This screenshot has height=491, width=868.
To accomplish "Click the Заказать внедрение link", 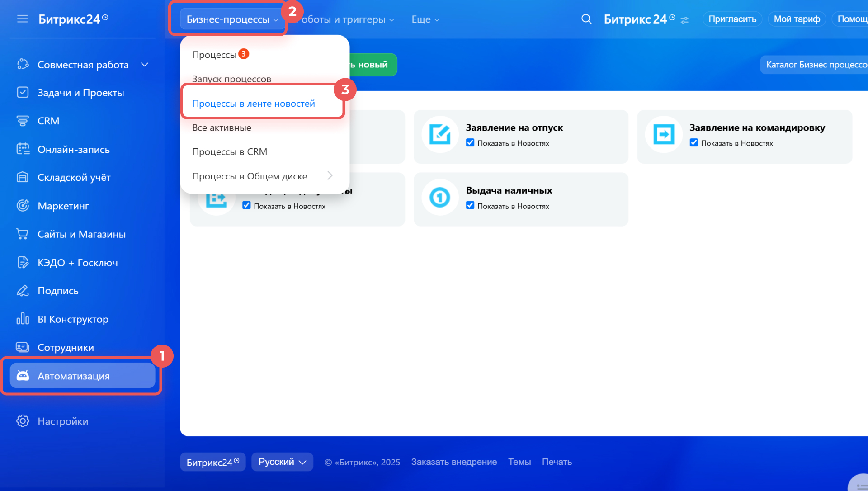I will (x=454, y=462).
